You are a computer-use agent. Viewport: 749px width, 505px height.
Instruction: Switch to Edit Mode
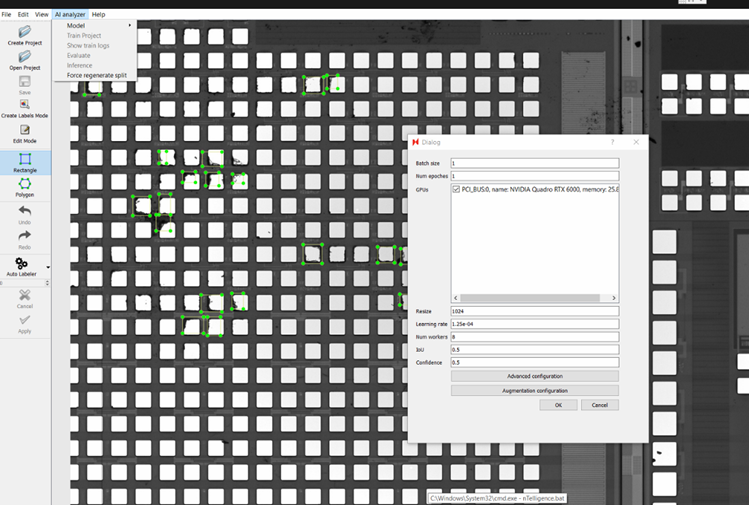tap(24, 130)
